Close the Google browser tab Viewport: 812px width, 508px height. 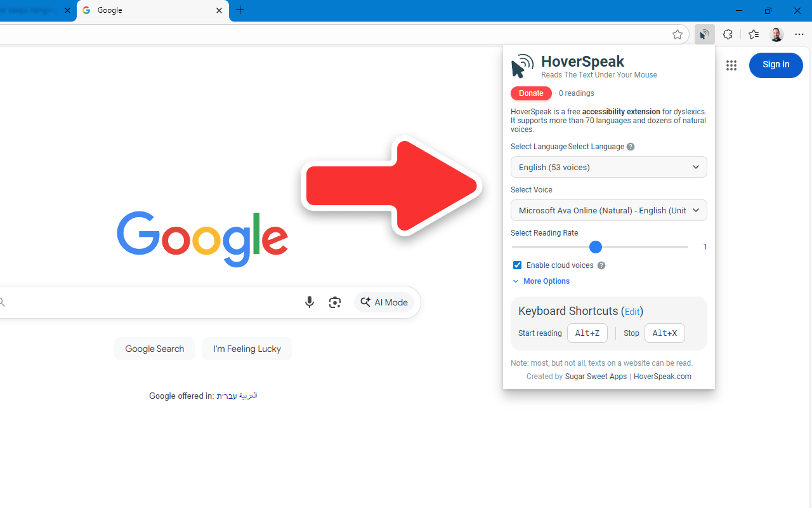point(219,10)
